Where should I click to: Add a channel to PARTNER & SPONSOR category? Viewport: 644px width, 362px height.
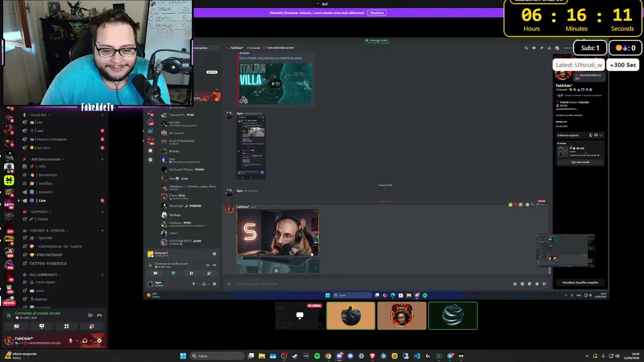[102, 230]
